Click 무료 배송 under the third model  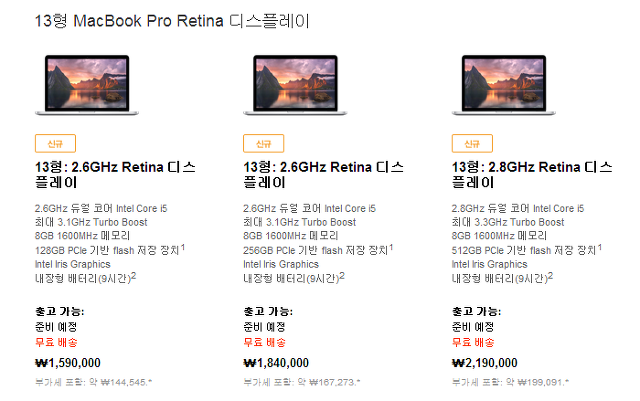pos(473,342)
